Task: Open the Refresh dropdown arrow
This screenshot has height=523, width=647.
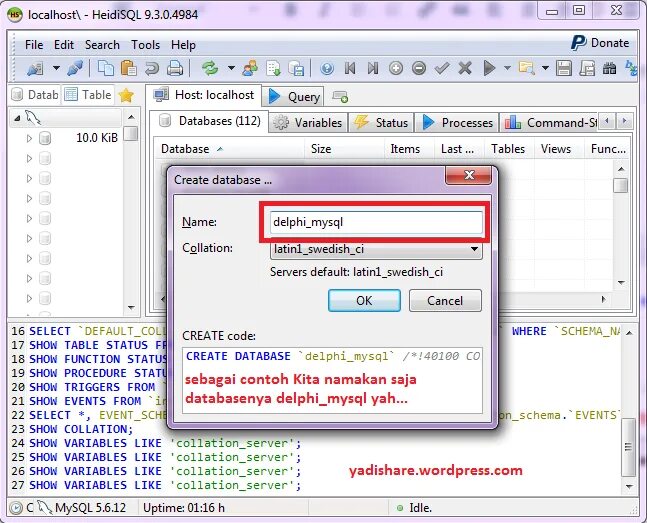Action: point(231,68)
